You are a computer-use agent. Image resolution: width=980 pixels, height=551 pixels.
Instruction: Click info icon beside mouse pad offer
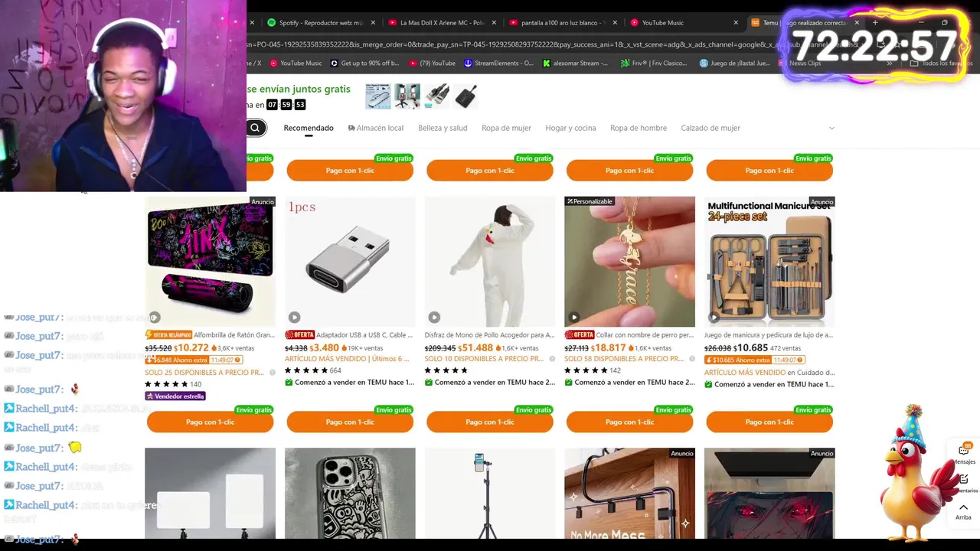point(272,373)
